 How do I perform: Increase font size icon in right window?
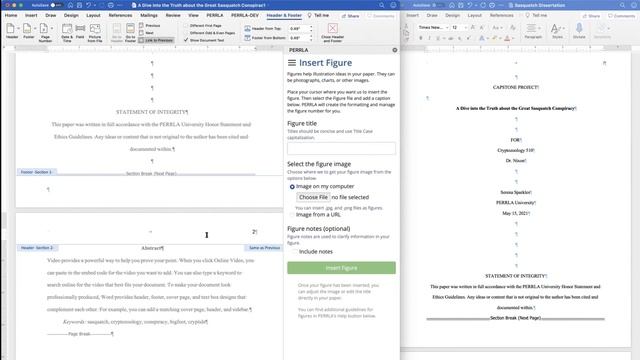point(473,27)
